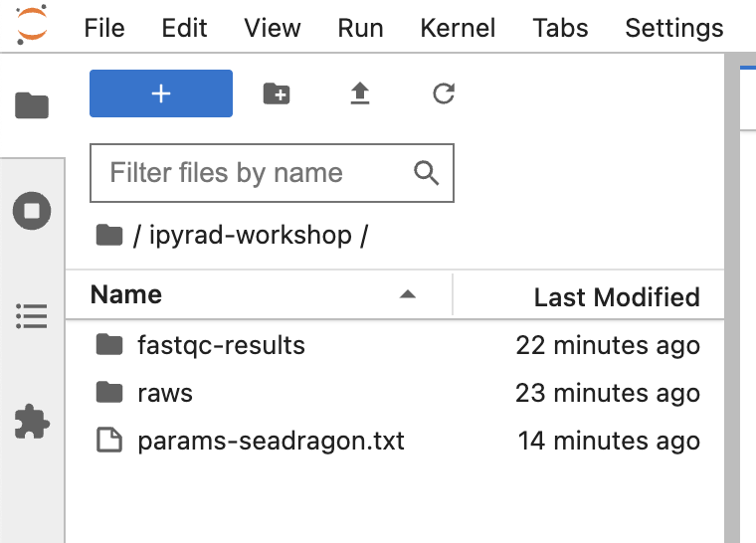756x543 pixels.
Task: Navigate to ipyrad-workshop breadcrumb
Action: (x=250, y=236)
